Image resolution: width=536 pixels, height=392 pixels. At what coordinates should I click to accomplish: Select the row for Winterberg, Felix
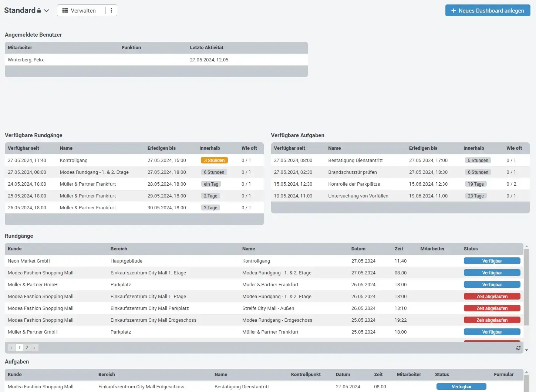tap(148, 60)
